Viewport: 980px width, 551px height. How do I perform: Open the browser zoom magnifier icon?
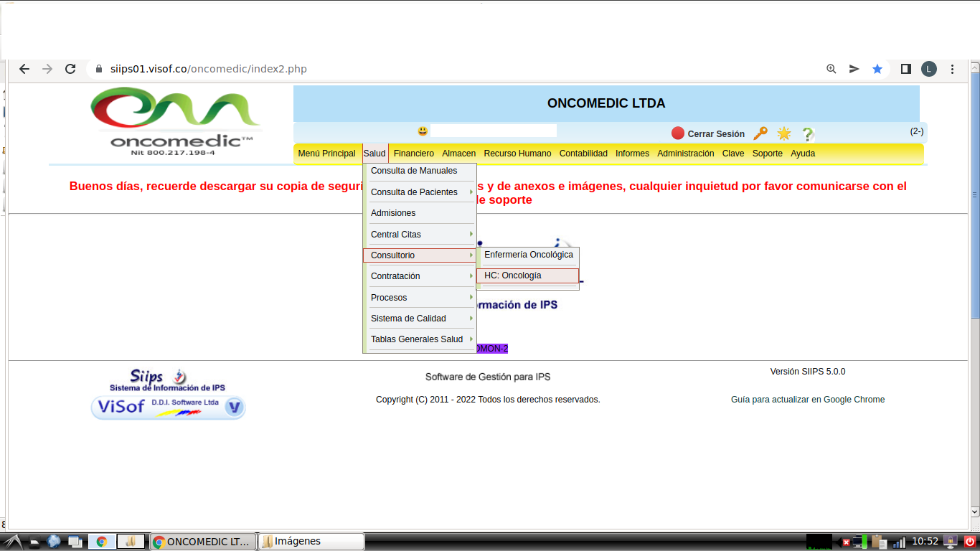pyautogui.click(x=831, y=69)
